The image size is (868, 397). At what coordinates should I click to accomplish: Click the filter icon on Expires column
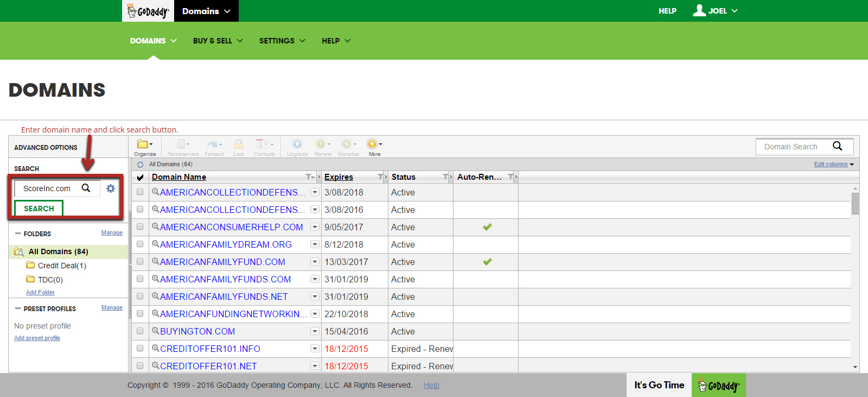380,177
